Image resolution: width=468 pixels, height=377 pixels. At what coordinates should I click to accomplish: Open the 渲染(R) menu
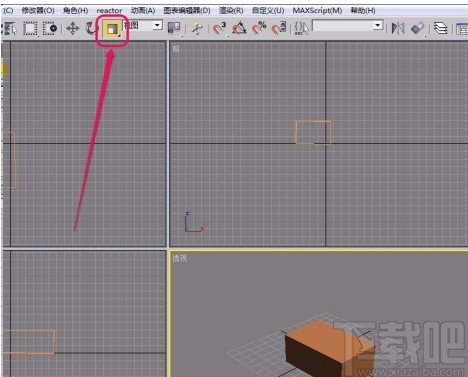[231, 10]
